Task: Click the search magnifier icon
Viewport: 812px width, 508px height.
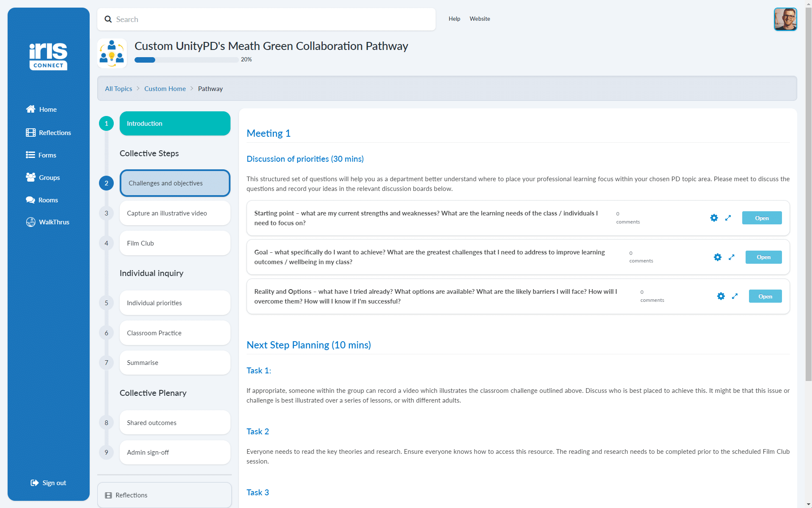Action: [108, 19]
